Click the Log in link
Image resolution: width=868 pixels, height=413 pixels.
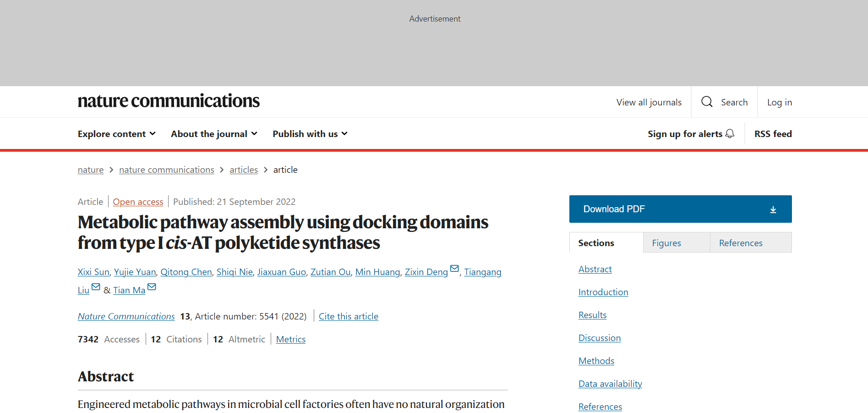point(780,102)
